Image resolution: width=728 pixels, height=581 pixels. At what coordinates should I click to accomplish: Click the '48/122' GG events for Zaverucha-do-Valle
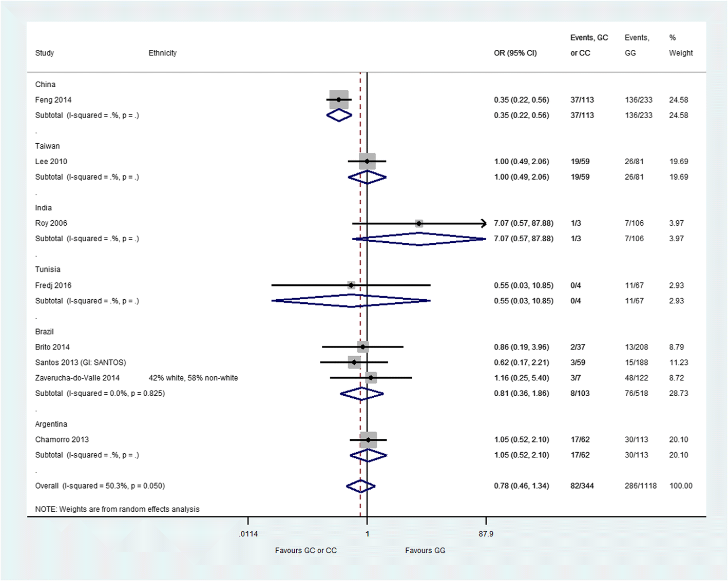pyautogui.click(x=637, y=378)
